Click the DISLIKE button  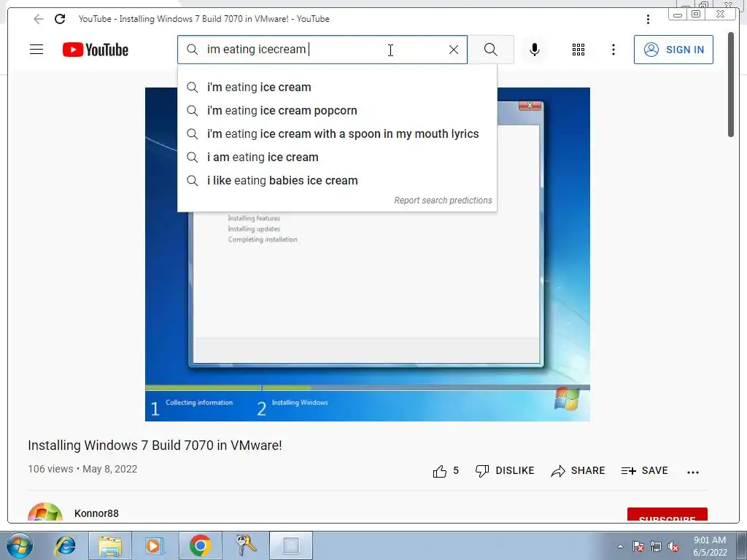505,471
